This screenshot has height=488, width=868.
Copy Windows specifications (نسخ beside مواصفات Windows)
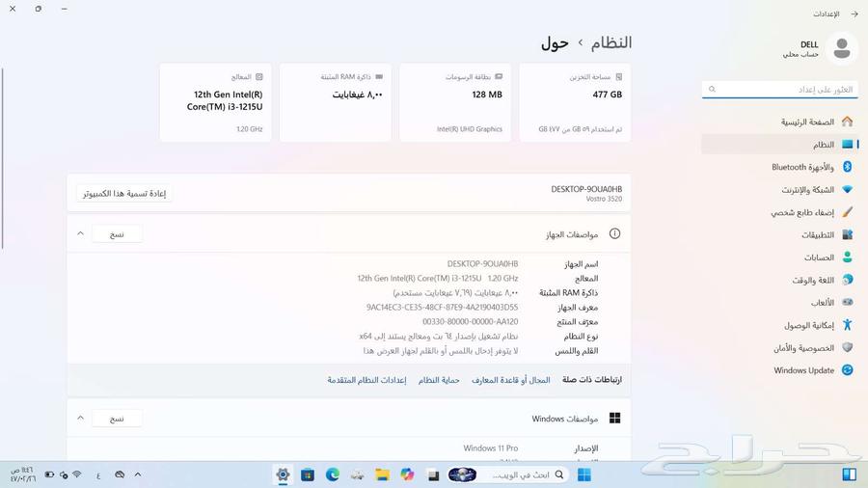(117, 419)
